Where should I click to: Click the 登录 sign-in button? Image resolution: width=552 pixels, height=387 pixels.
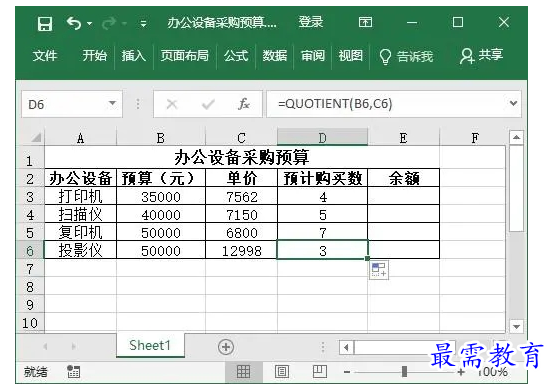tap(310, 22)
